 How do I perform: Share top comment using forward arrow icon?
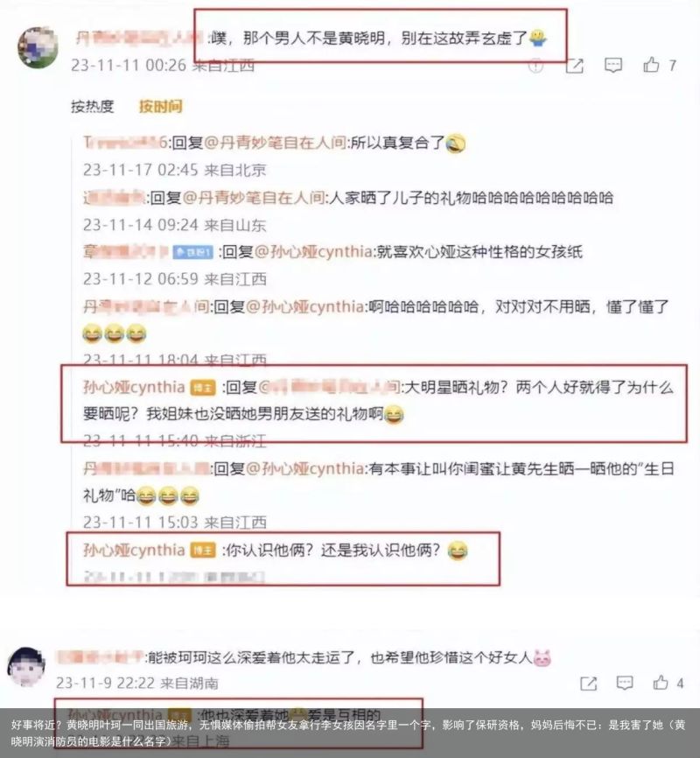pyautogui.click(x=574, y=66)
